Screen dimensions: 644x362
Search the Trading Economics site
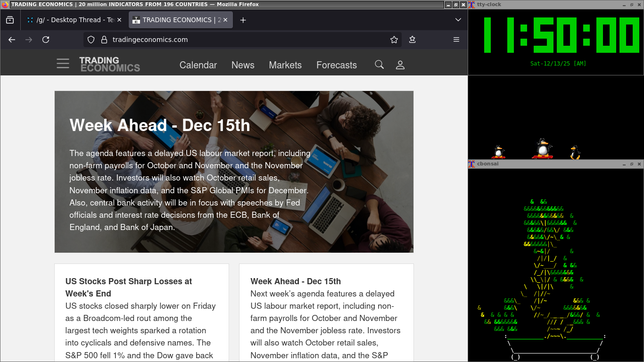379,65
